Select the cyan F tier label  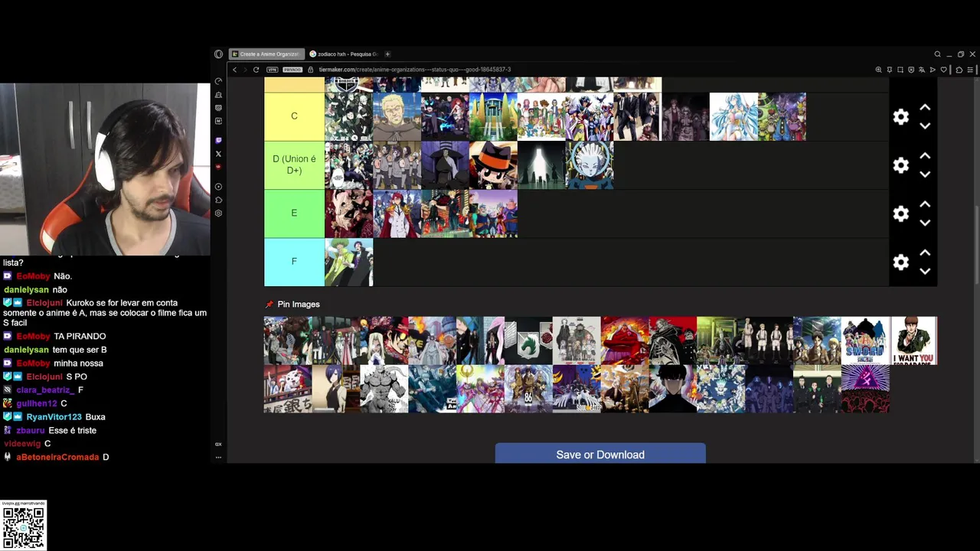pos(294,262)
